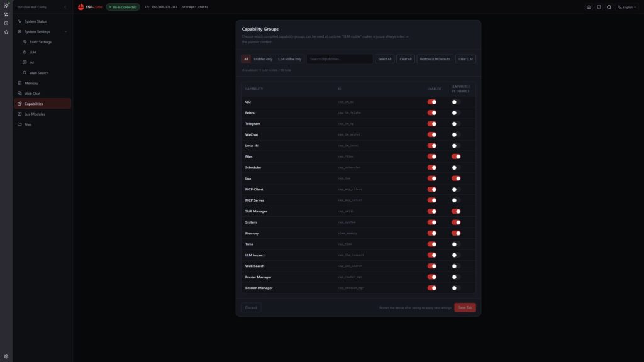
Task: Click the Enabled column header
Action: point(434,89)
